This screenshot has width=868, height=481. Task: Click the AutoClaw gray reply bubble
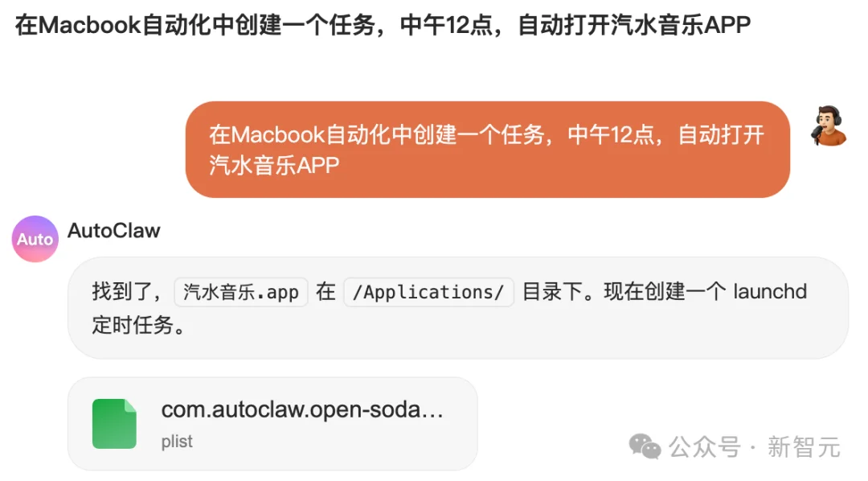458,307
